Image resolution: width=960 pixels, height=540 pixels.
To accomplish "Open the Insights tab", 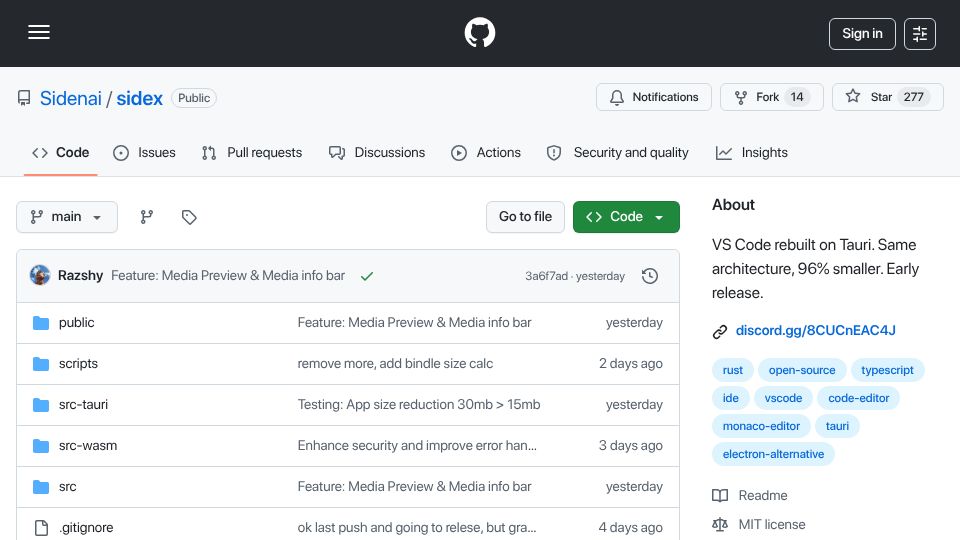I will pos(751,152).
